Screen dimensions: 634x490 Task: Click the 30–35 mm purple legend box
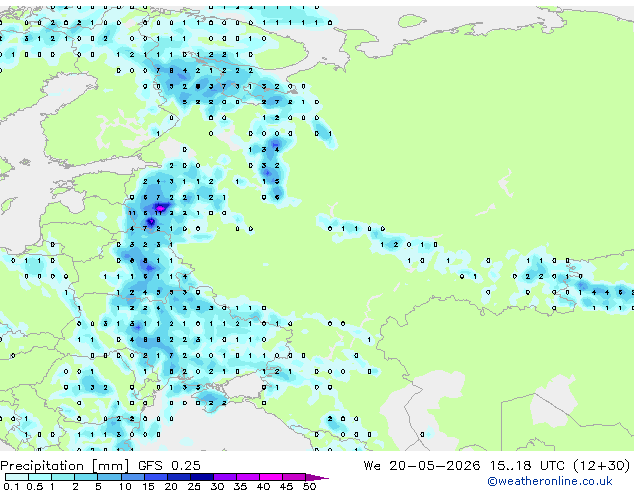tap(225, 477)
